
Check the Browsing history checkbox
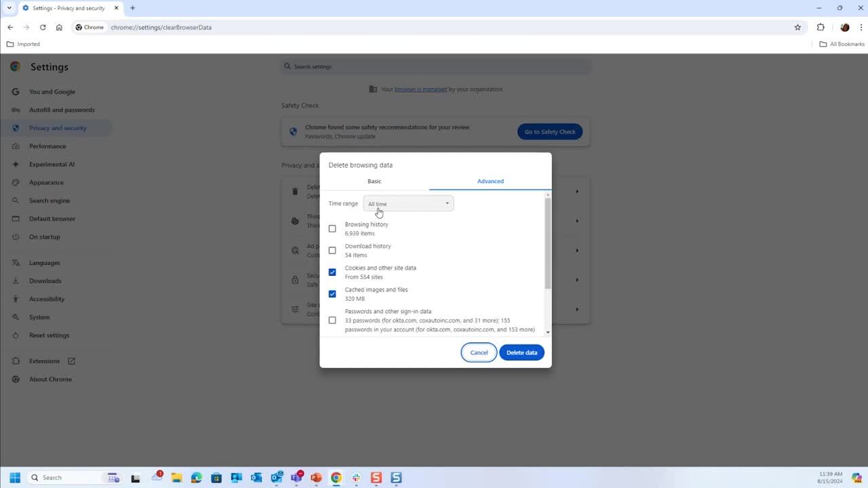click(332, 229)
